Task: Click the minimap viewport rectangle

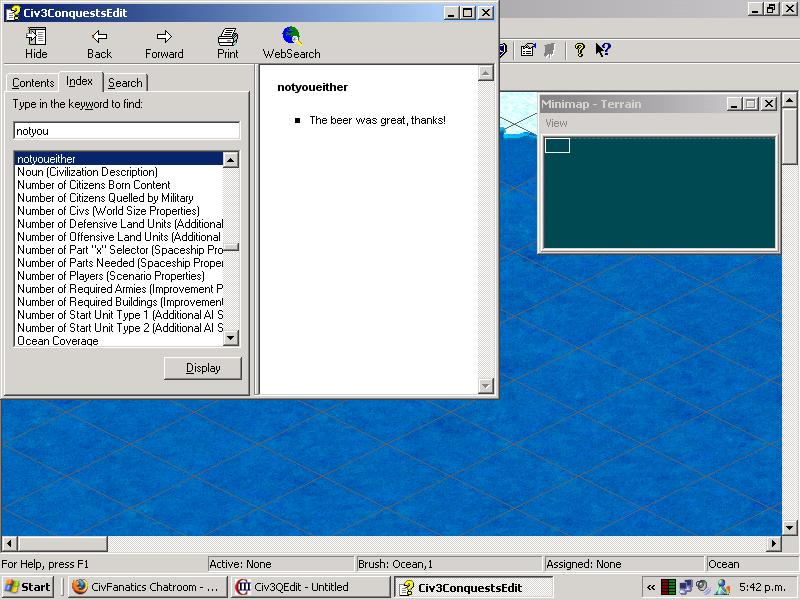Action: [x=557, y=145]
